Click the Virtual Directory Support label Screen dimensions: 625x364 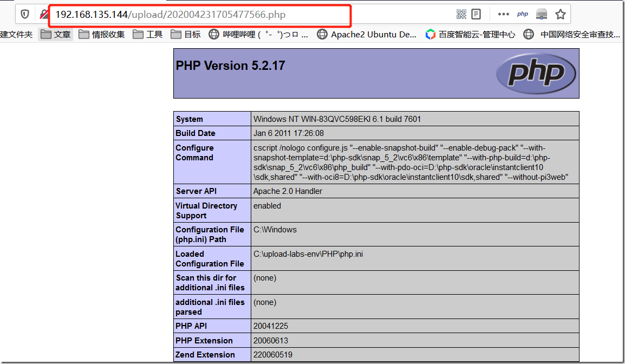[206, 211]
